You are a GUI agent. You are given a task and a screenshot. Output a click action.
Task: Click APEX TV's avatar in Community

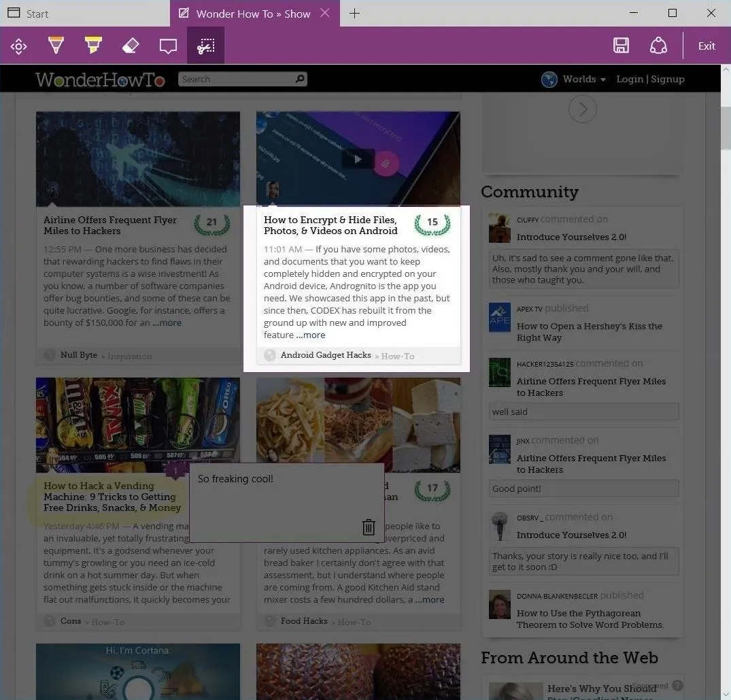(500, 317)
